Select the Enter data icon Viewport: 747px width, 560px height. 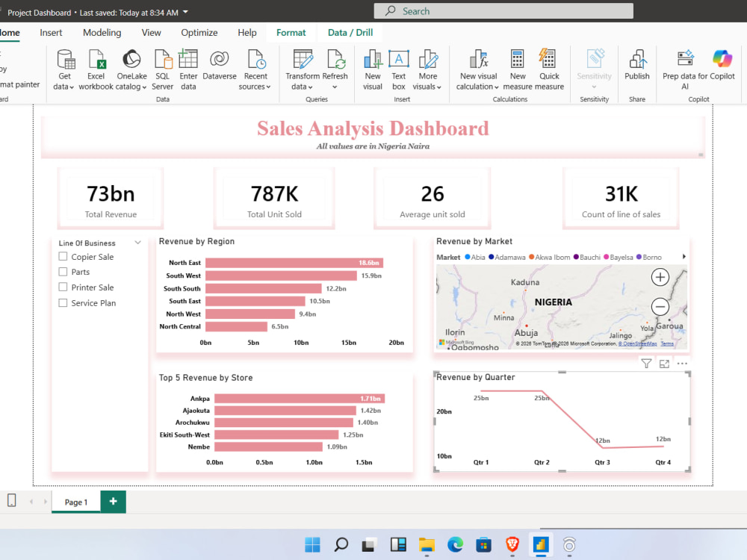(188, 60)
